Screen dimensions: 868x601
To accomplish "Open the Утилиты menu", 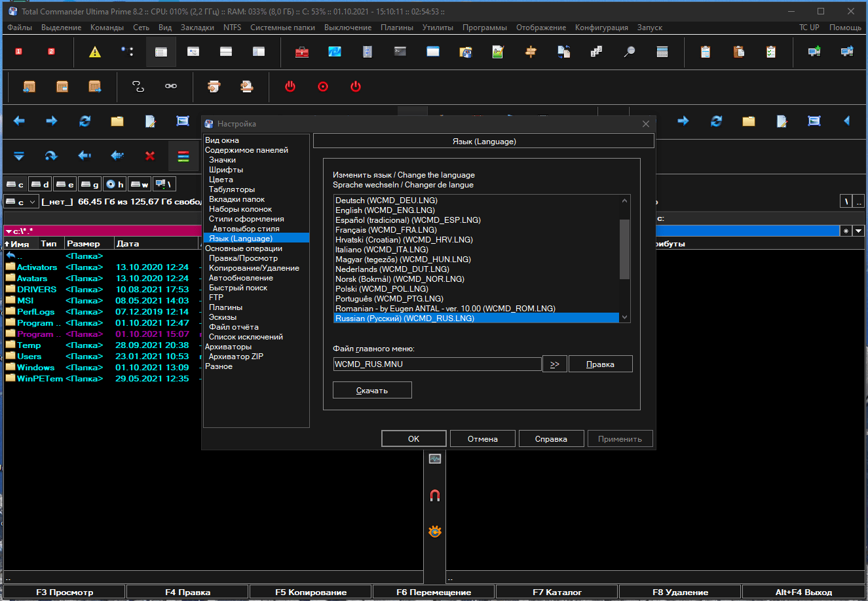I will [x=438, y=28].
